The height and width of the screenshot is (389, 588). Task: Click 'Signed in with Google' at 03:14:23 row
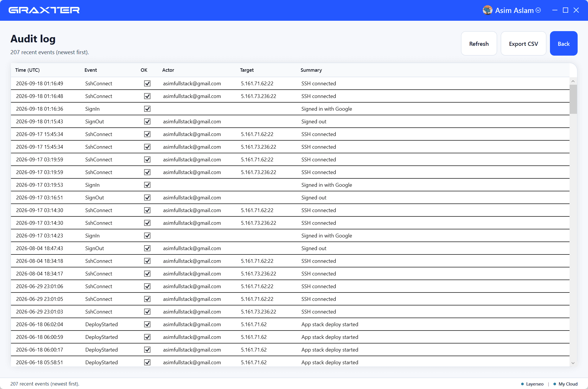click(327, 236)
